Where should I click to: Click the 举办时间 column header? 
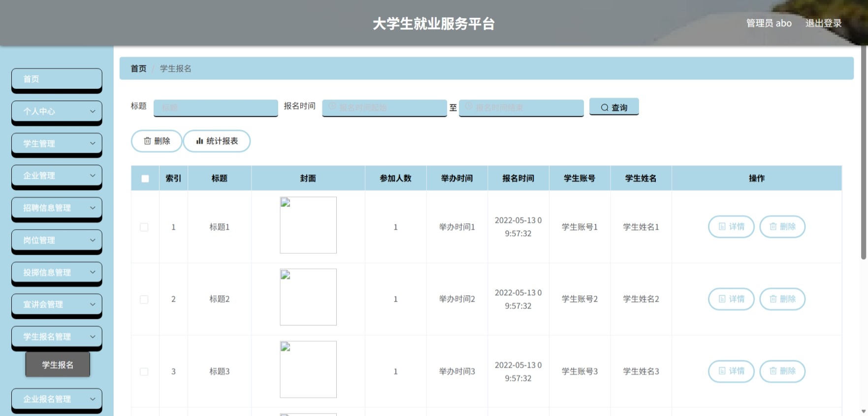(457, 178)
